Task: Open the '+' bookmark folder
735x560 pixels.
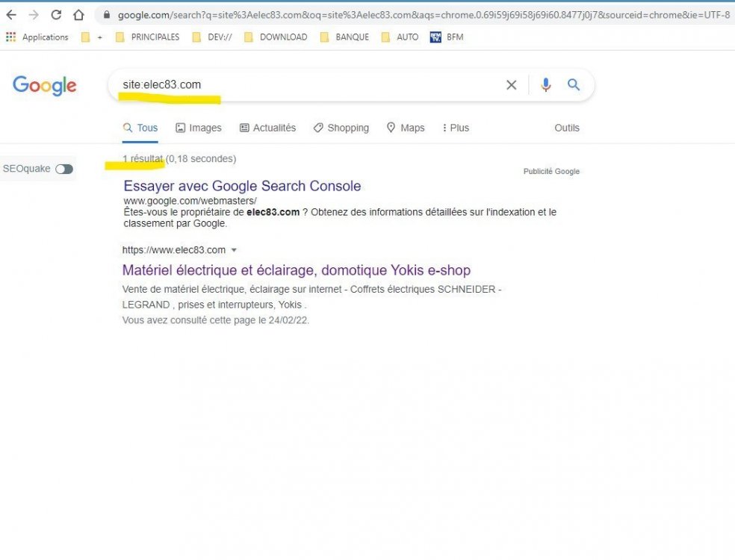Action: point(91,37)
